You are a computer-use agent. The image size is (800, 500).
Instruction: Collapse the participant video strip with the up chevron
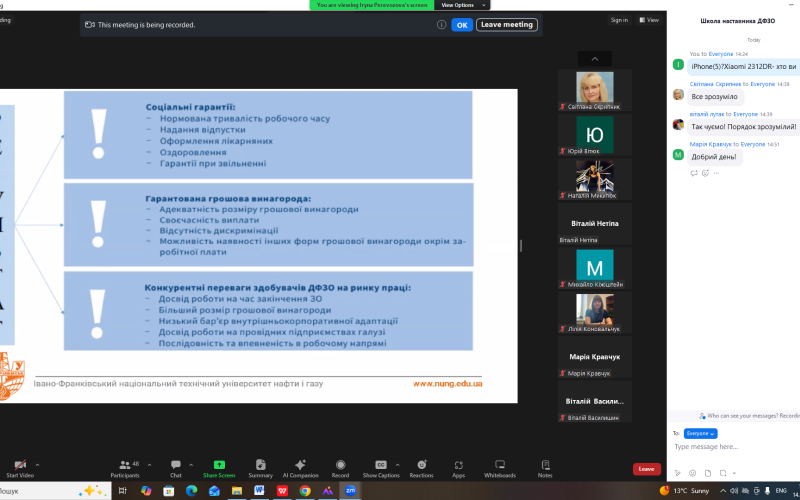click(594, 59)
